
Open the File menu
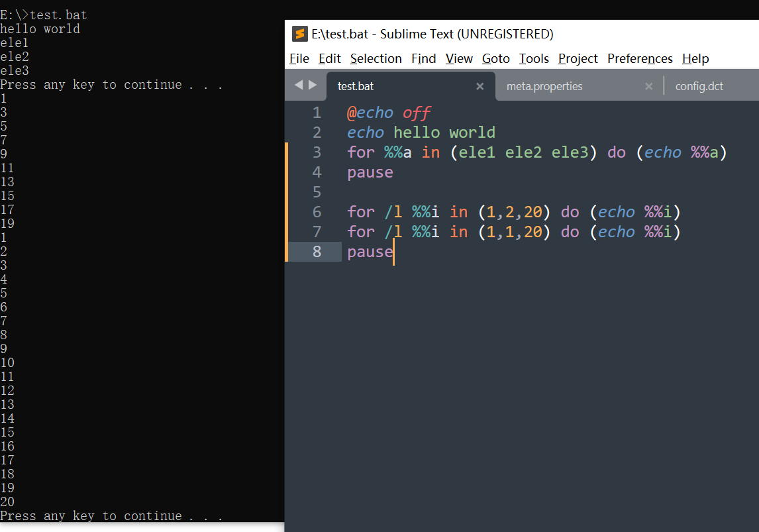(x=299, y=58)
